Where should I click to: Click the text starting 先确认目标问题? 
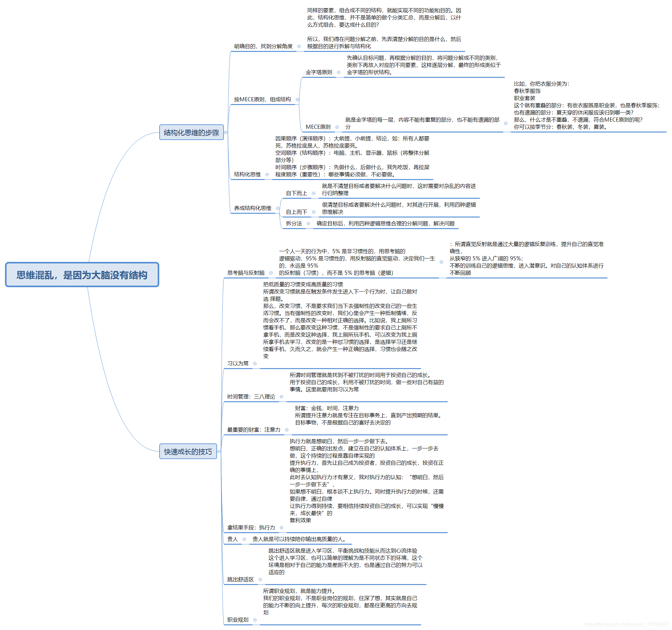pyautogui.click(x=423, y=65)
